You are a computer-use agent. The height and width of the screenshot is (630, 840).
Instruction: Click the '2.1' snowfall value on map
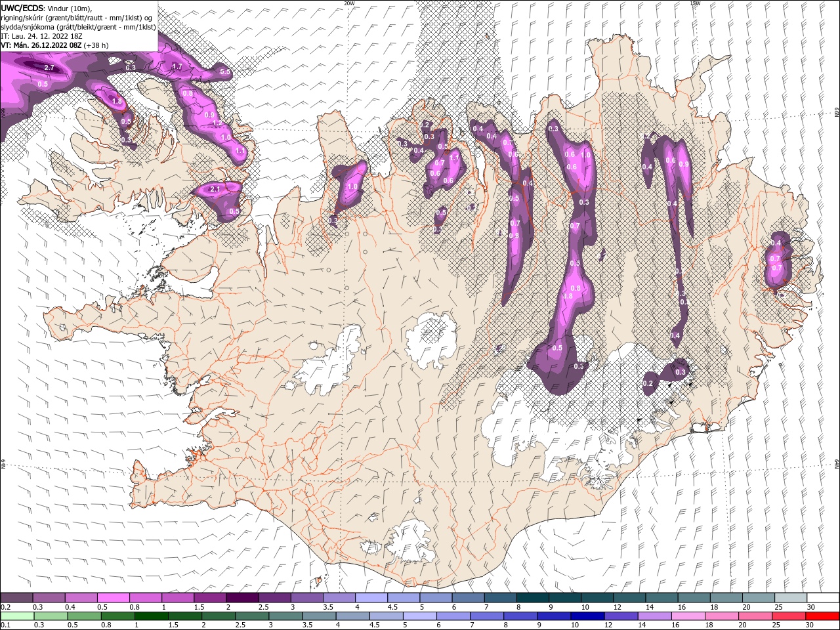pyautogui.click(x=215, y=190)
